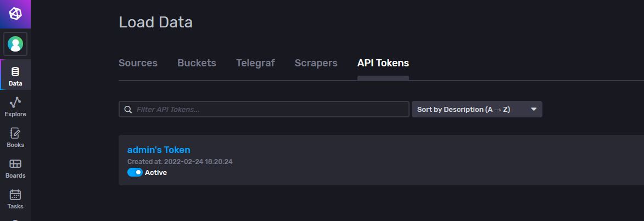Toggle the Active switch for admin's Token

[135, 172]
